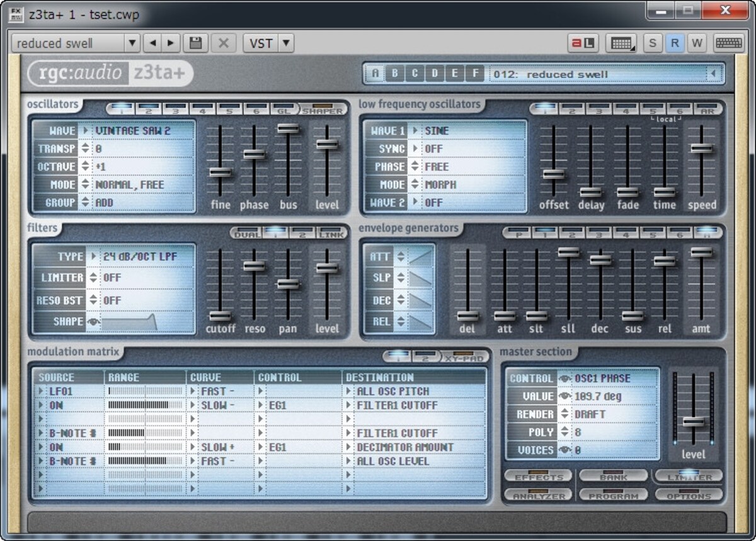Click the eye icon in the VOICES row
Image resolution: width=756 pixels, height=541 pixels.
[565, 450]
